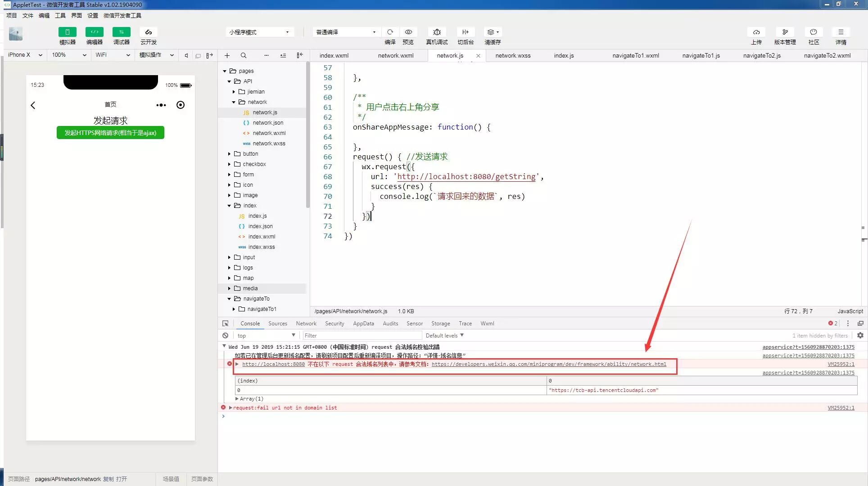The width and height of the screenshot is (868, 486).
Task: Open the version management icon
Action: (x=785, y=32)
